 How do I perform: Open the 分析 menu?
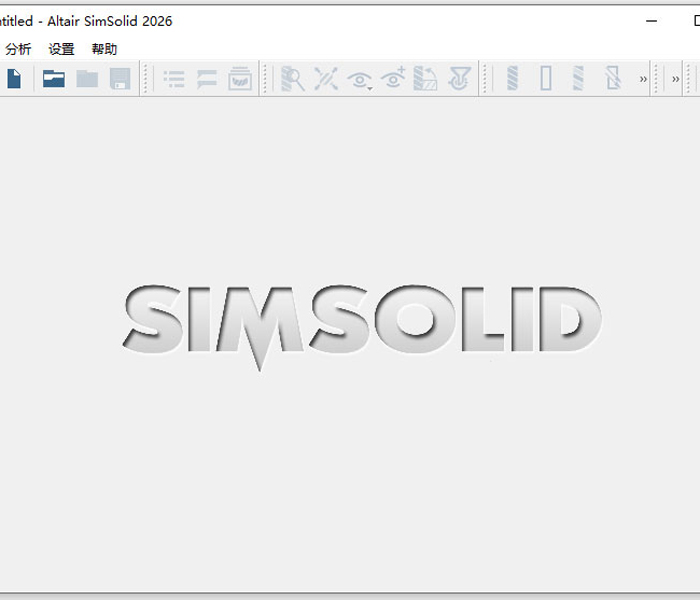pos(18,49)
